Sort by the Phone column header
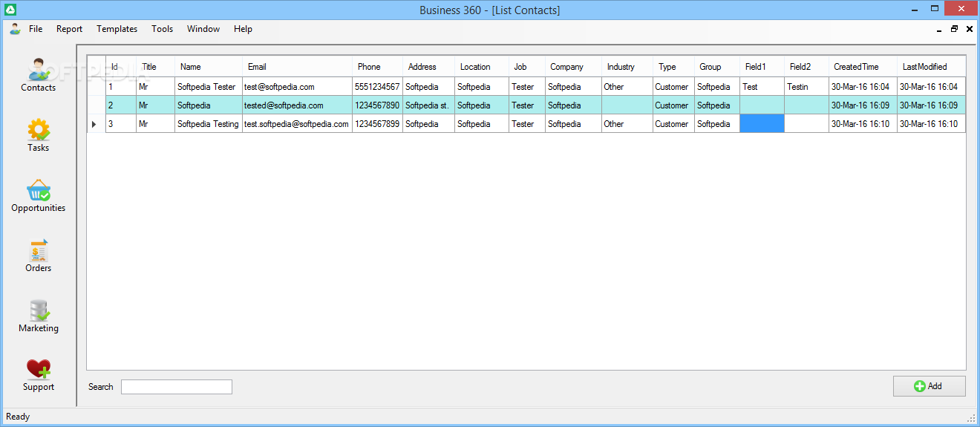This screenshot has width=980, height=427. click(x=378, y=66)
